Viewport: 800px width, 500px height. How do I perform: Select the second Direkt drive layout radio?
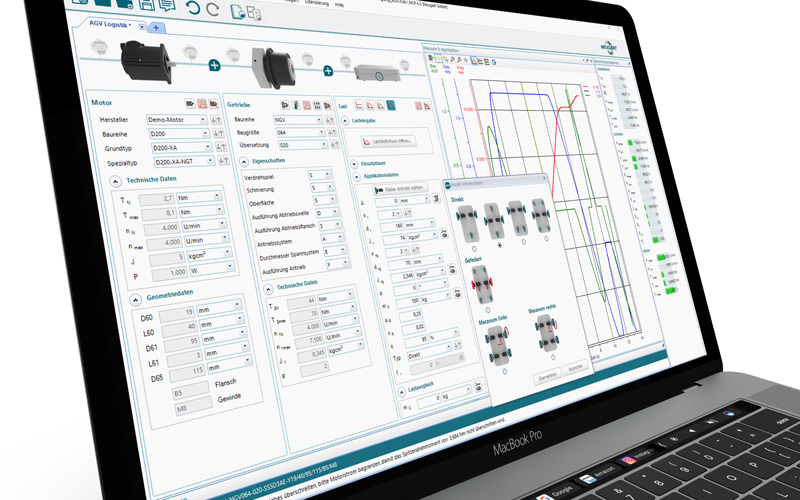click(500, 244)
